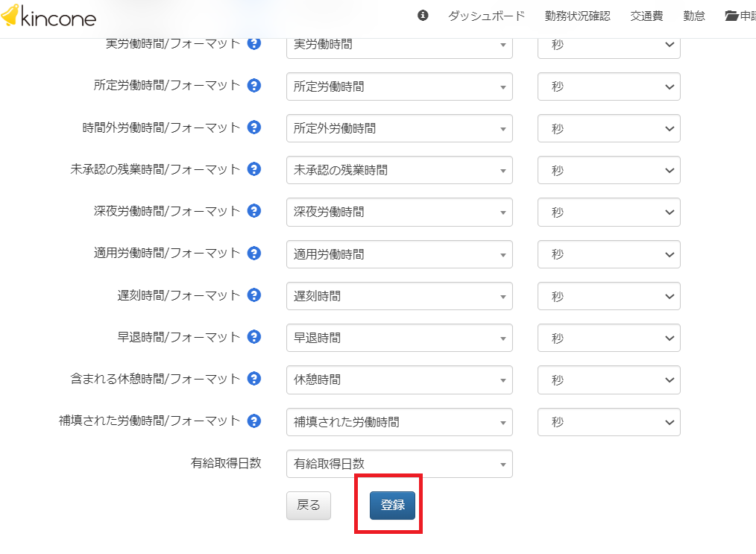
Task: Expand the 有給取得日数 field dropdown
Action: pos(399,464)
